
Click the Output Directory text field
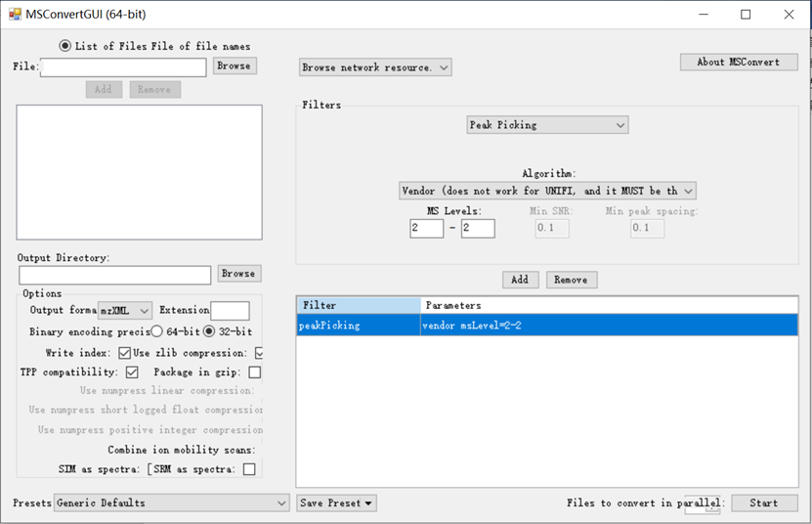115,276
